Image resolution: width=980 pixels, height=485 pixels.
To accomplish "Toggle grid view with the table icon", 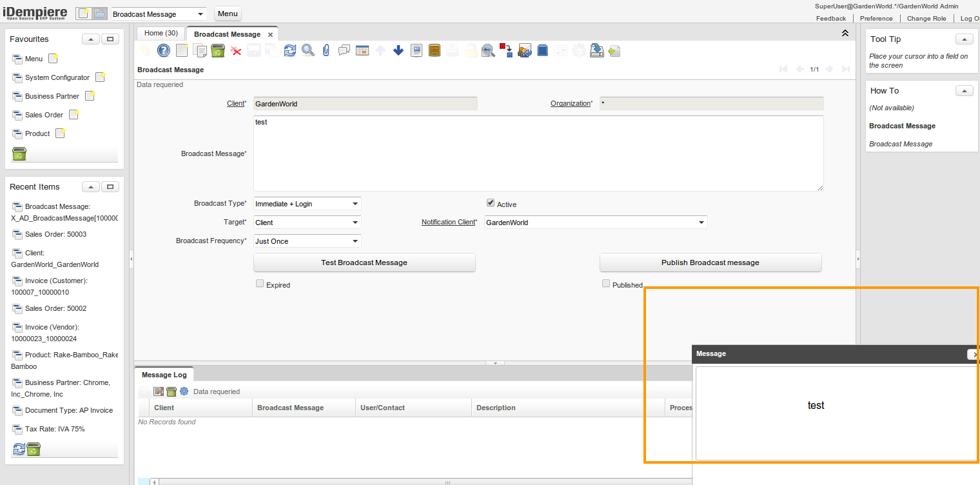I will [x=362, y=50].
